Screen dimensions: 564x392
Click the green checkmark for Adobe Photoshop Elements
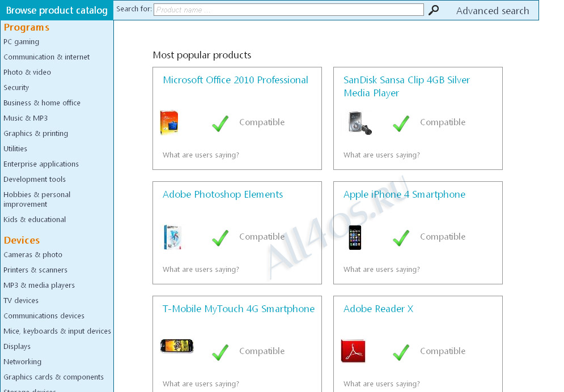pos(220,238)
